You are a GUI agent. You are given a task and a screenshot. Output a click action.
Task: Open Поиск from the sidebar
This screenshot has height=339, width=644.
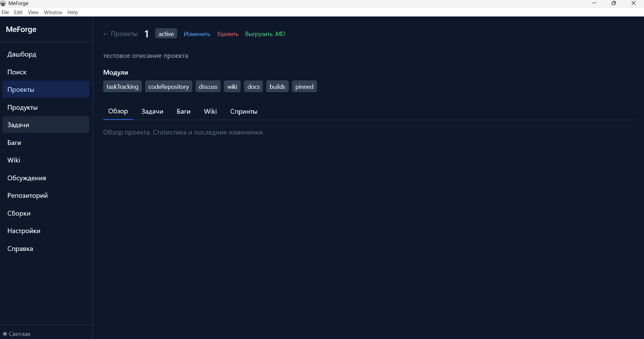[46, 72]
